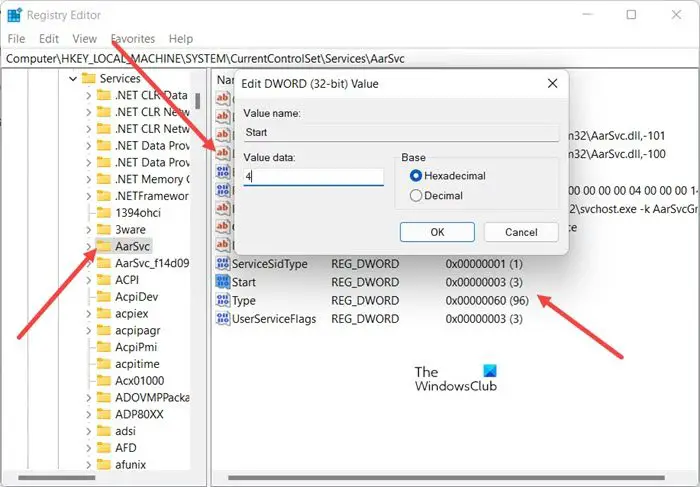Click the adsi folder icon
Viewport: 700px width, 487px height.
(x=104, y=431)
